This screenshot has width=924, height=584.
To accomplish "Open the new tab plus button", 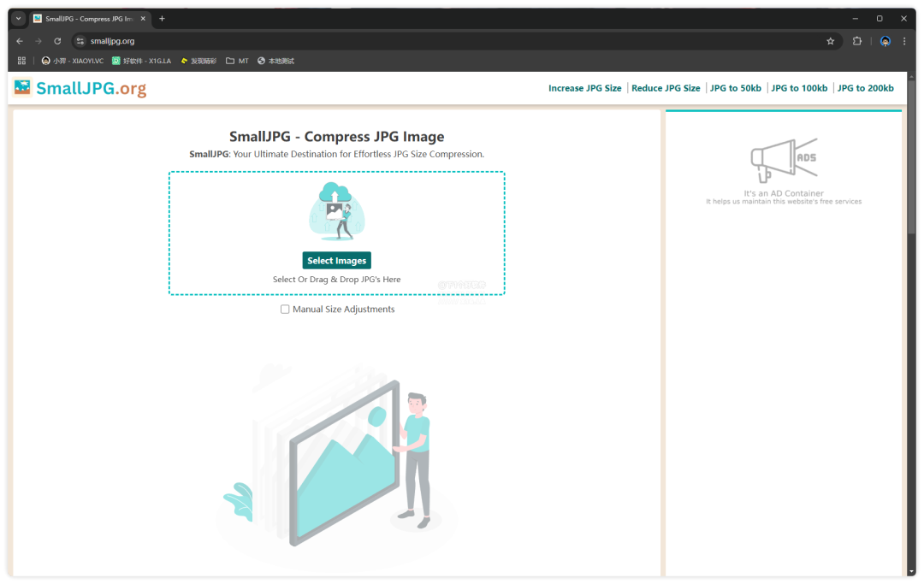I will pyautogui.click(x=162, y=19).
